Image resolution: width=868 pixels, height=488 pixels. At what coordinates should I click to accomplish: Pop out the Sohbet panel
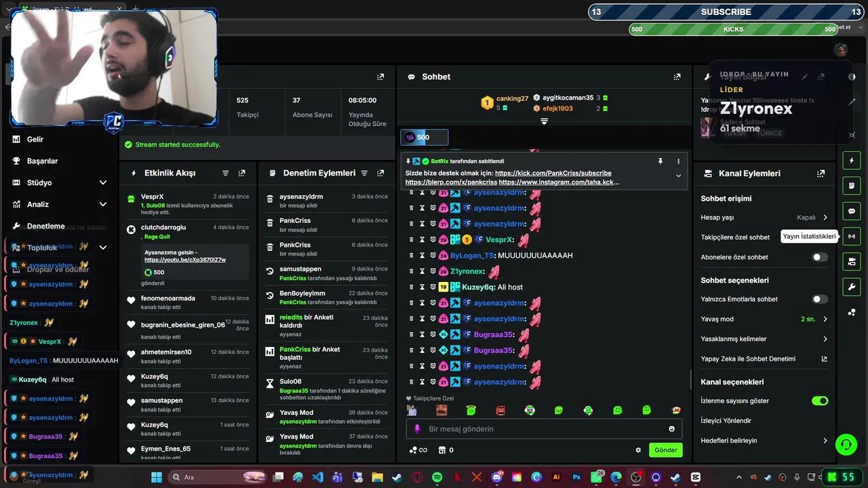677,77
